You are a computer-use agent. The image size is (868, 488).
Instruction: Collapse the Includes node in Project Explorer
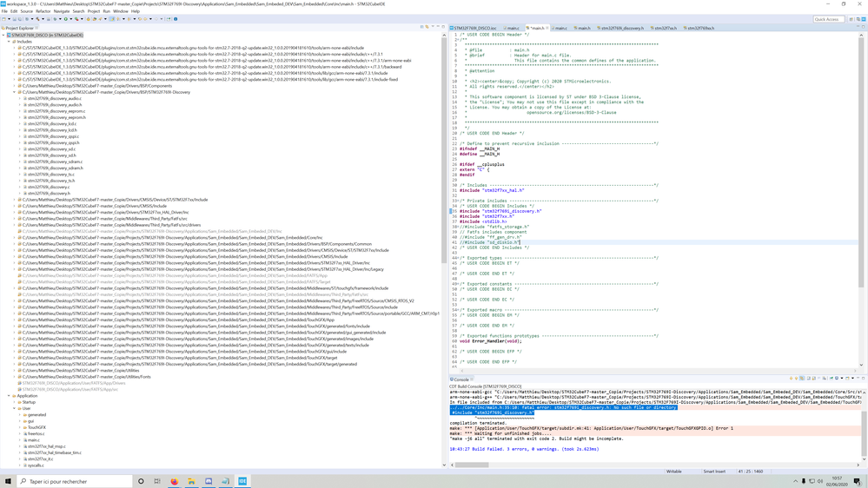(10, 42)
